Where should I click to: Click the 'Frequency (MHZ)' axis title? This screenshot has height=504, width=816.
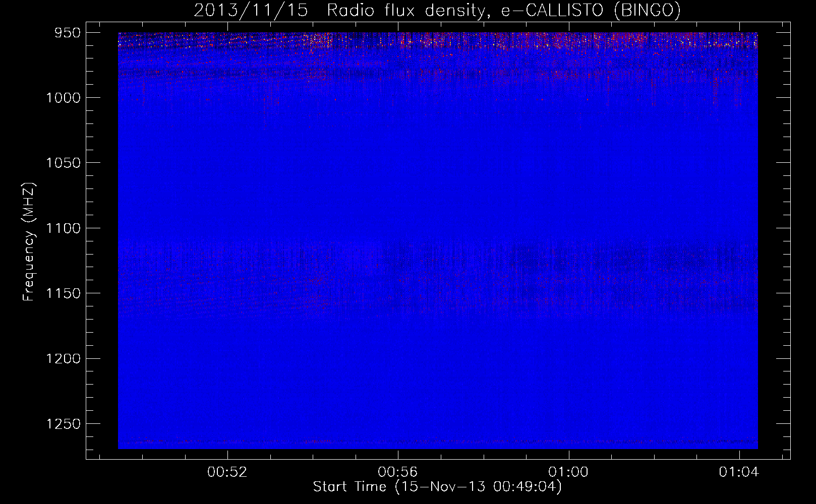click(x=29, y=242)
